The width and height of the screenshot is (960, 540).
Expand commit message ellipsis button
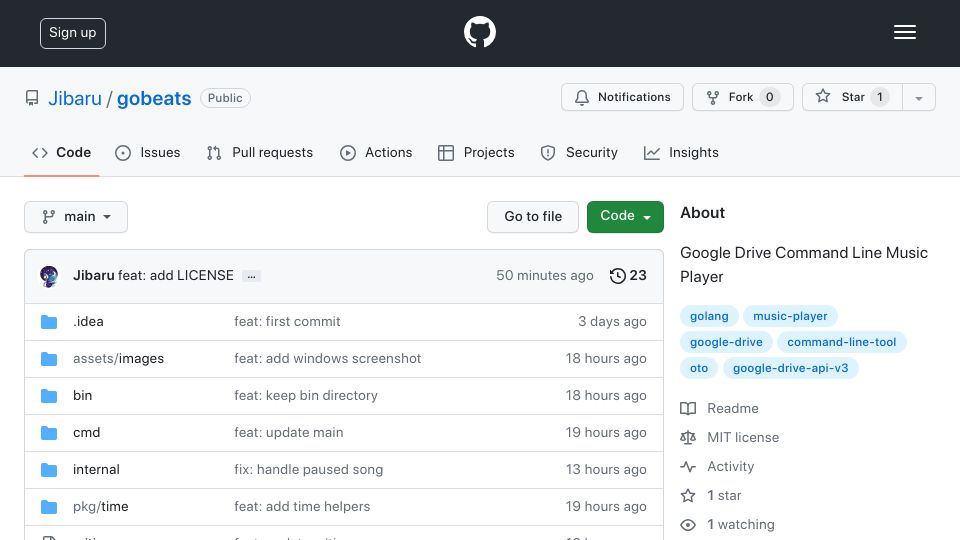pos(251,276)
